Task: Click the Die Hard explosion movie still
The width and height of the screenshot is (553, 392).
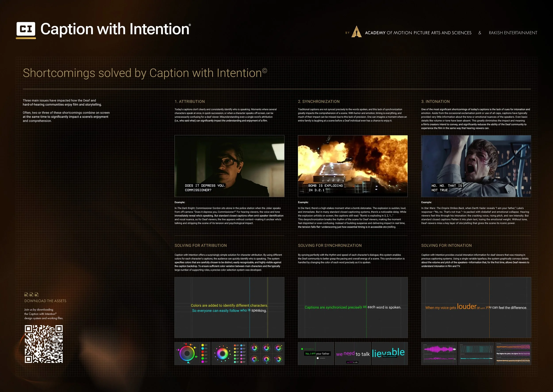Action: click(353, 166)
